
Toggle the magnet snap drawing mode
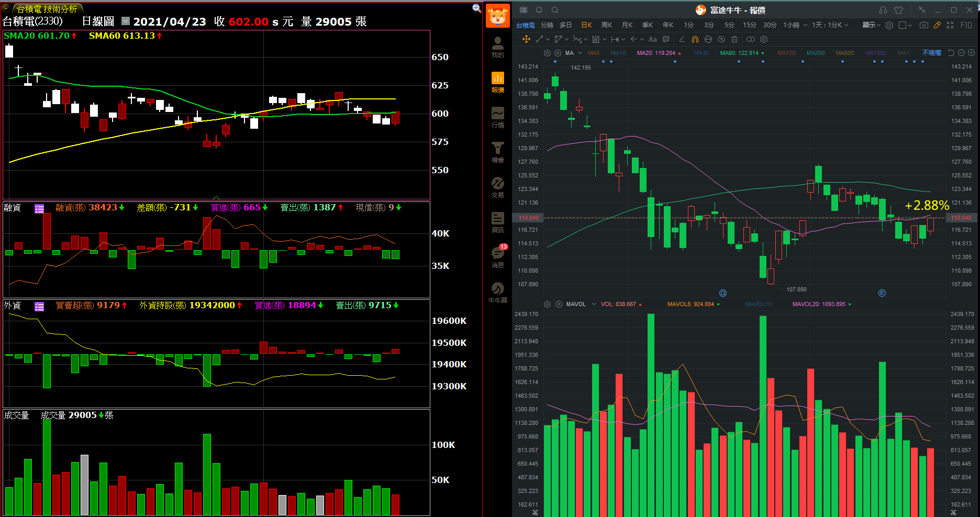695,39
